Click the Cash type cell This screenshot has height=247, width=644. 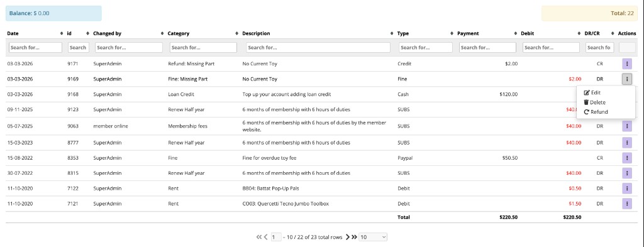tap(403, 94)
